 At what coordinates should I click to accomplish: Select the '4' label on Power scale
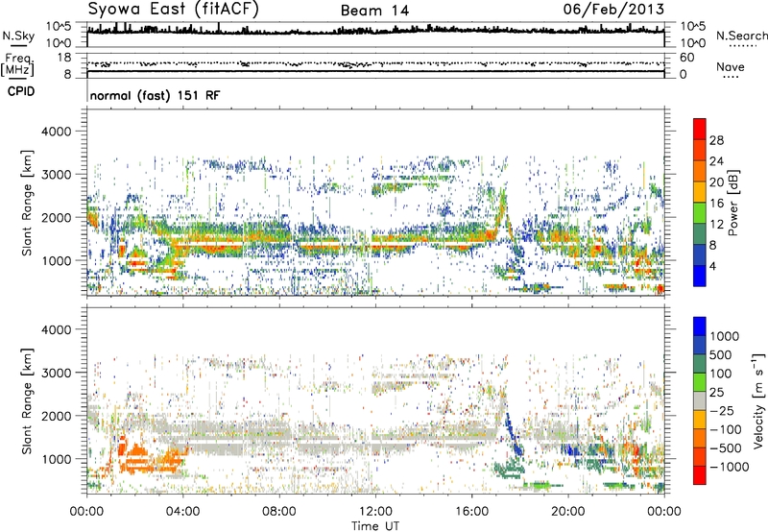tap(713, 266)
